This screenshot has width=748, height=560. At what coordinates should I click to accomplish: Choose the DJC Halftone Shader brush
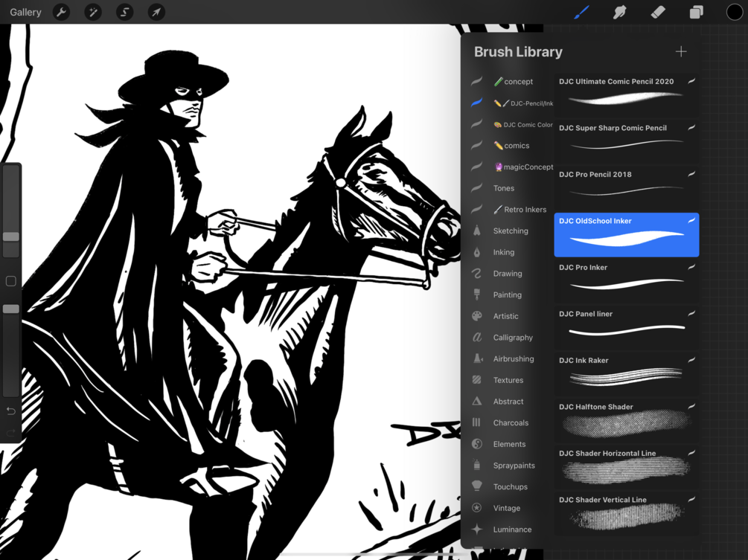point(627,420)
